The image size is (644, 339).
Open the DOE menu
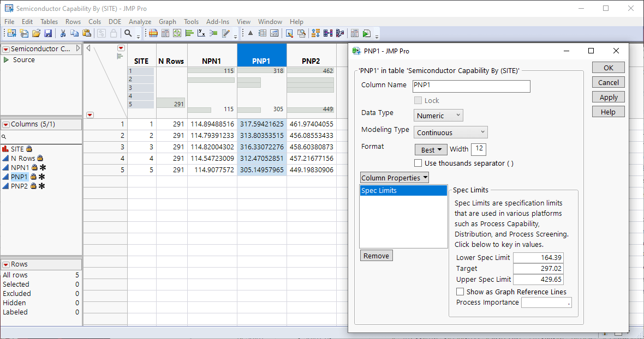click(x=115, y=22)
